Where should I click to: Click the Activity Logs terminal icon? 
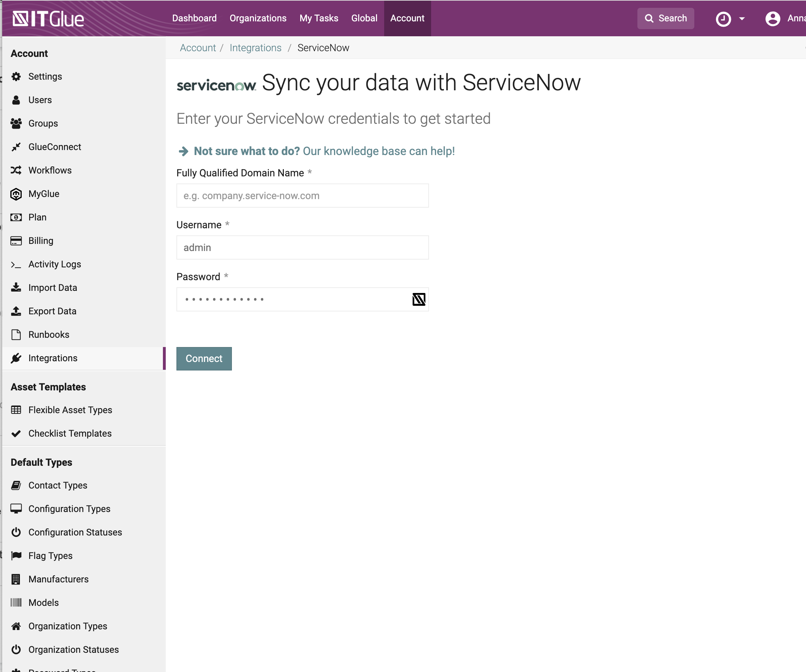tap(16, 264)
